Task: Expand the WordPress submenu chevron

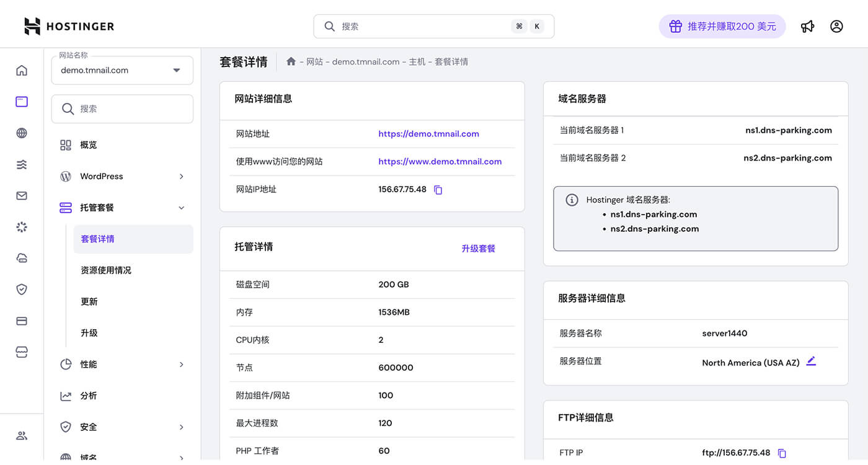Action: pyautogui.click(x=182, y=177)
